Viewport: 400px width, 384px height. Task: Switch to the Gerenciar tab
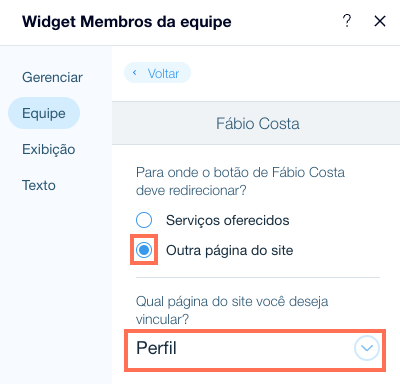[x=52, y=77]
